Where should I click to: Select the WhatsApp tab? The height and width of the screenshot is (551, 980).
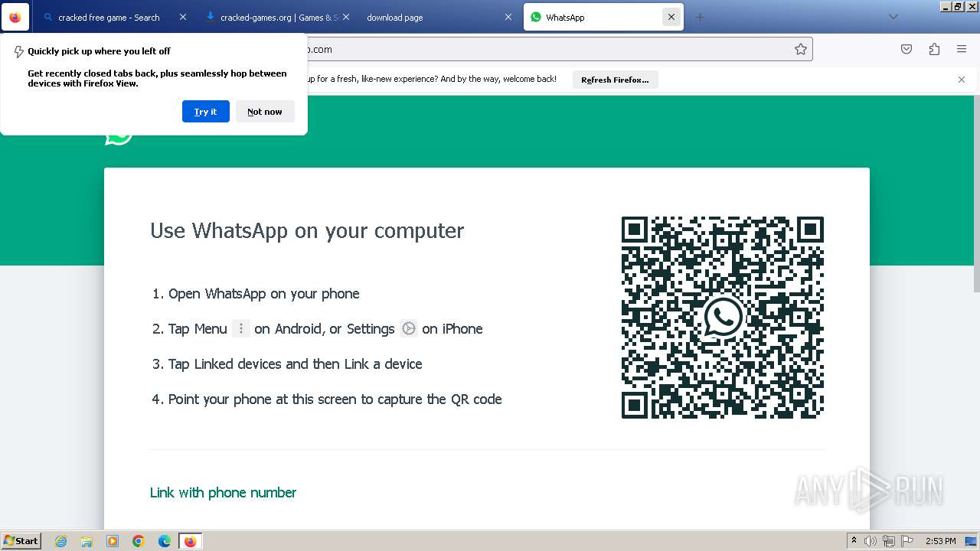603,17
